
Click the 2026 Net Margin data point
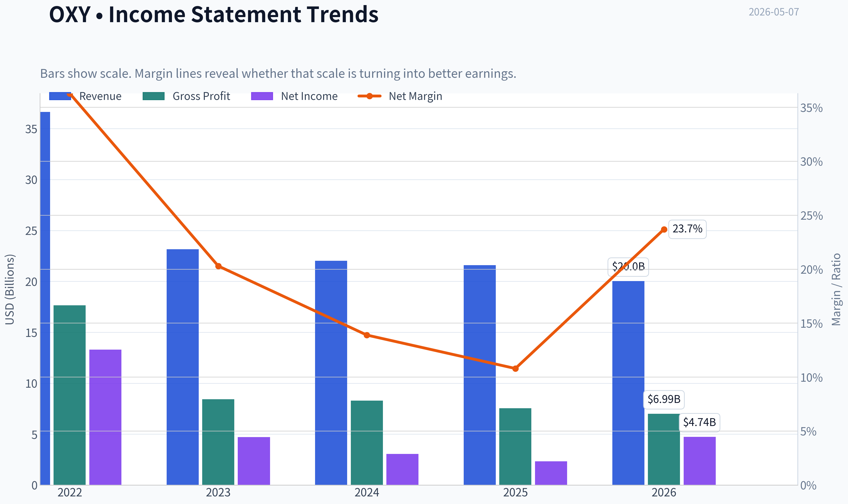pos(664,230)
